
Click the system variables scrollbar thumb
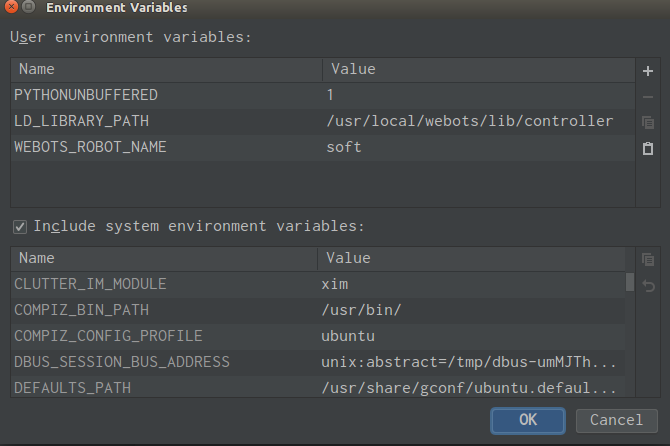pyautogui.click(x=629, y=281)
